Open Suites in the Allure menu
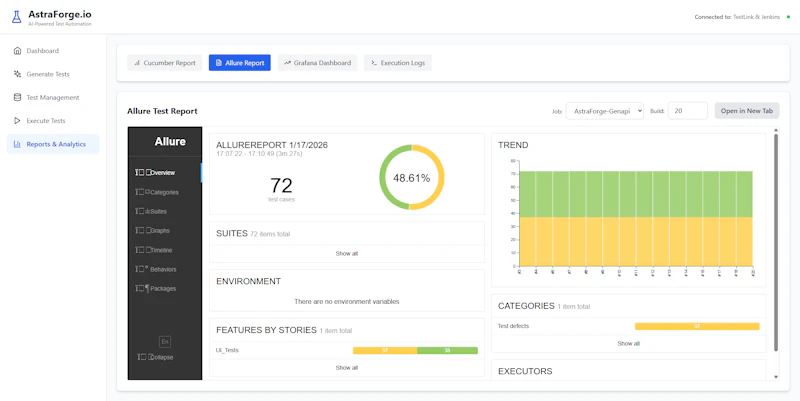This screenshot has width=800, height=401. pyautogui.click(x=165, y=211)
